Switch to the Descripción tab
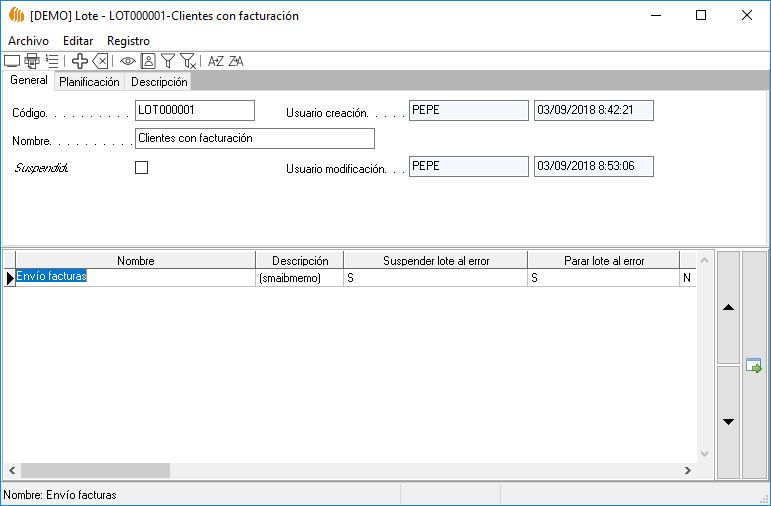 coord(158,82)
